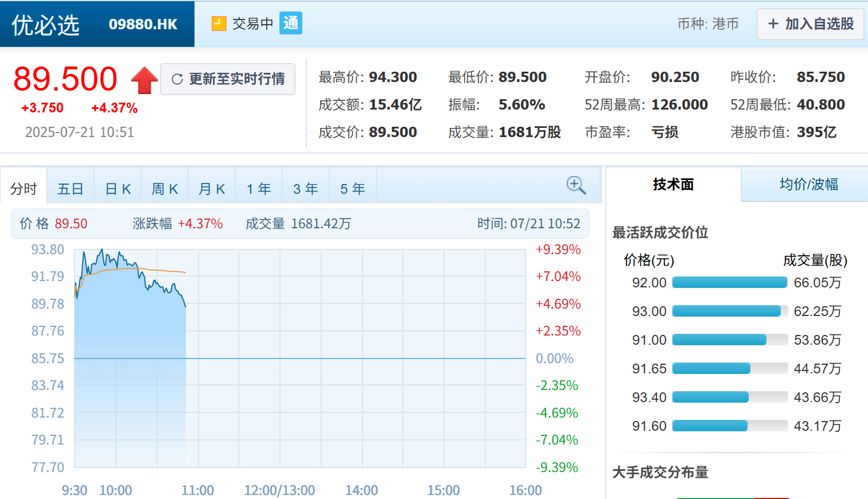868x499 pixels.
Task: Switch to the 分时 chart tab
Action: (x=24, y=186)
